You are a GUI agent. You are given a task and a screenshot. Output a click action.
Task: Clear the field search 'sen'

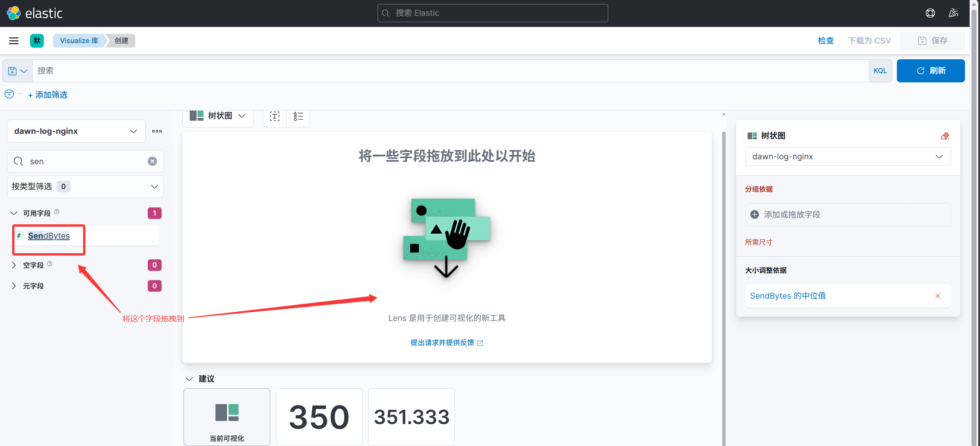pyautogui.click(x=152, y=161)
